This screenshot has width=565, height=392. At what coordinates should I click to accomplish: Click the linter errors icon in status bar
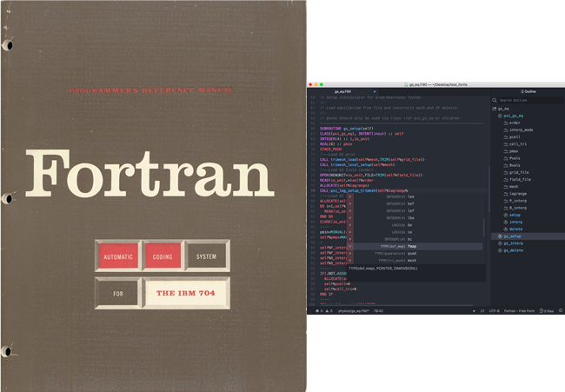pos(317,310)
